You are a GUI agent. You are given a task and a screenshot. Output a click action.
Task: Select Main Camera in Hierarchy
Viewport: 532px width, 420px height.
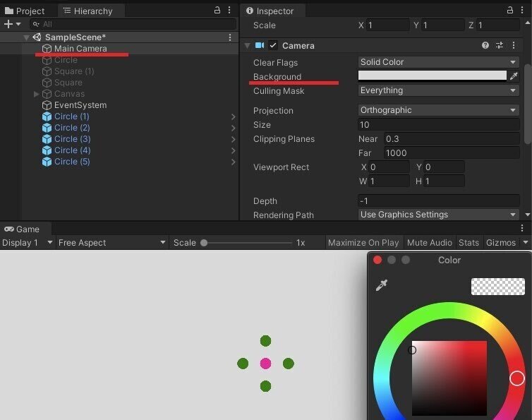tap(80, 49)
